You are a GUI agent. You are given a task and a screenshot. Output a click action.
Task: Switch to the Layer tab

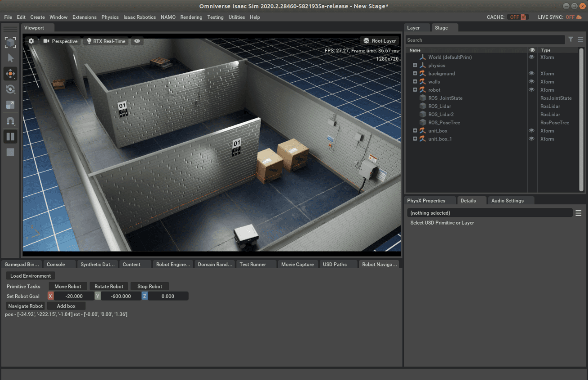coord(417,28)
